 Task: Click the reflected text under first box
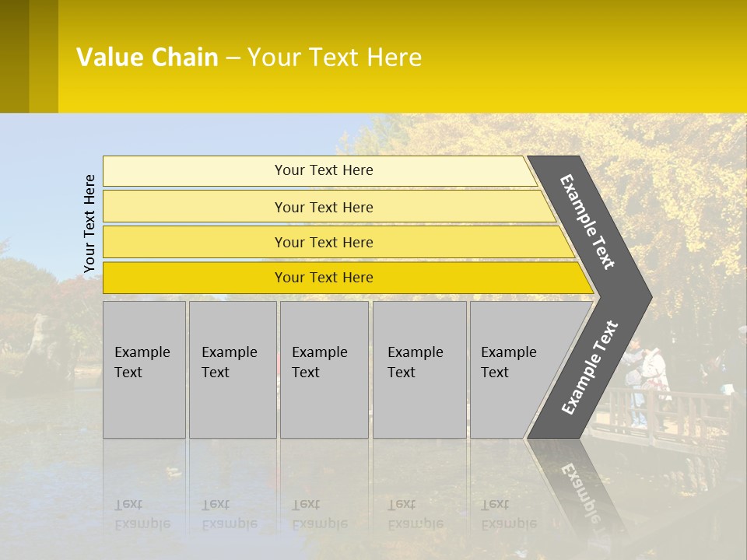coord(142,514)
